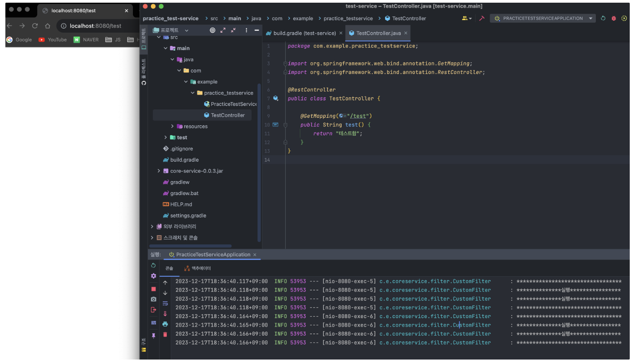Open build.gradle in project tree
636x364 pixels.
pyautogui.click(x=181, y=160)
